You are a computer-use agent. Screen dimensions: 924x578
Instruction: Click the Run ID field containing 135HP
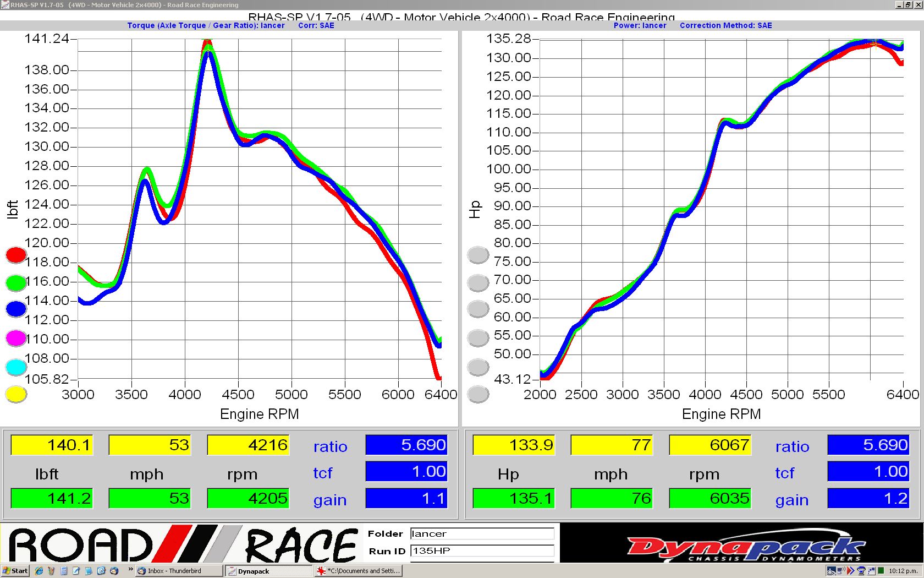(482, 550)
